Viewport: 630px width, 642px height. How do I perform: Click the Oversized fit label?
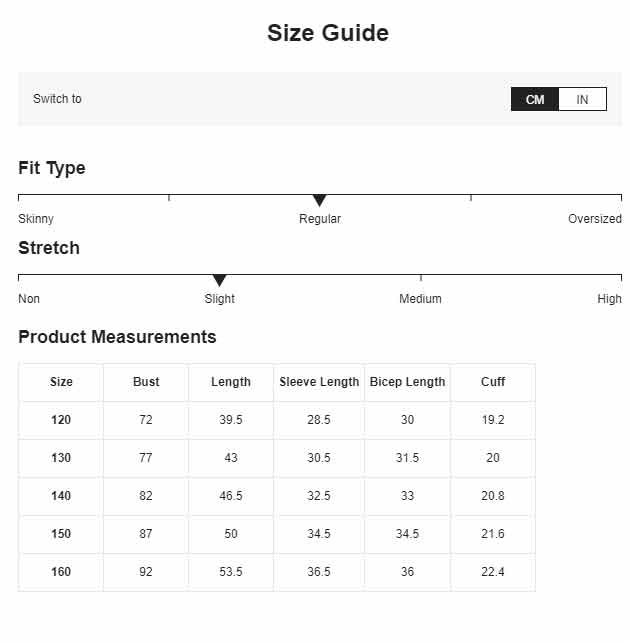595,219
